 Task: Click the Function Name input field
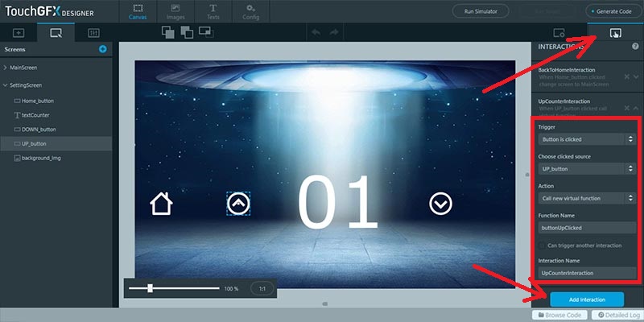[x=587, y=228]
